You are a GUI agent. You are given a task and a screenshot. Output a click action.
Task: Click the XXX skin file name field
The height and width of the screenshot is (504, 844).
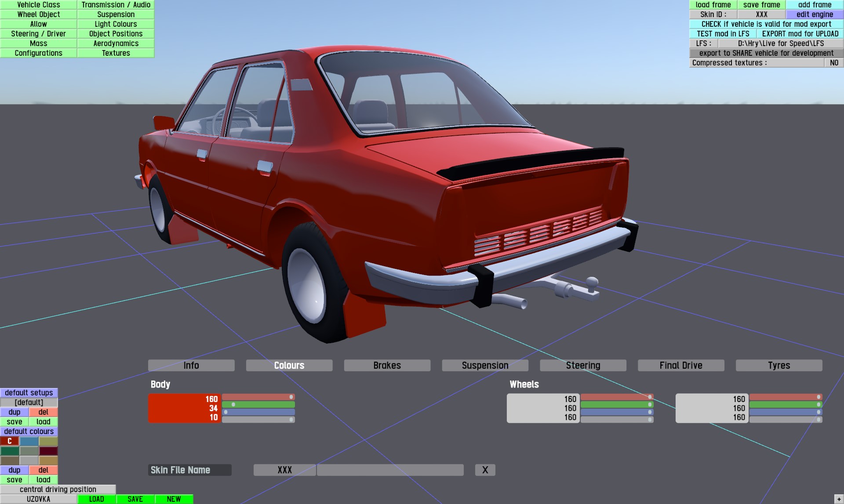pos(284,470)
